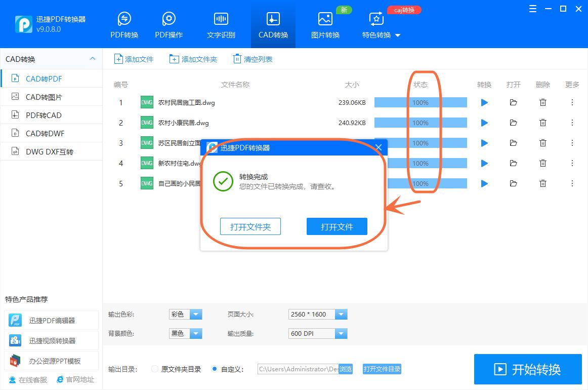Image resolution: width=588 pixels, height=390 pixels.
Task: Select DWG DXF互转 in sidebar
Action: [52, 151]
